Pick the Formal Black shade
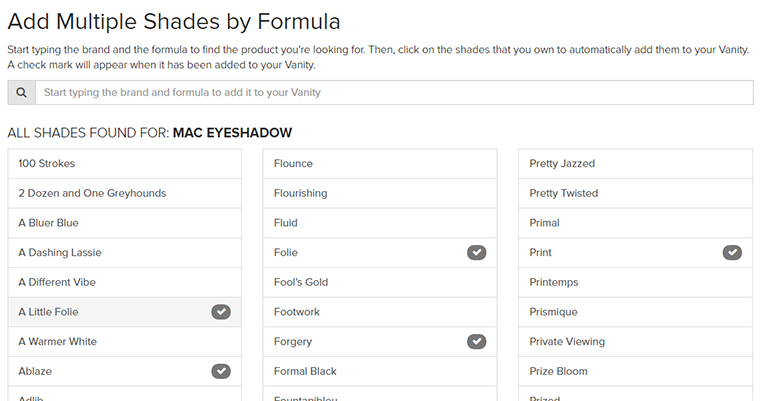Viewport: 760px width, 401px height. (x=380, y=371)
